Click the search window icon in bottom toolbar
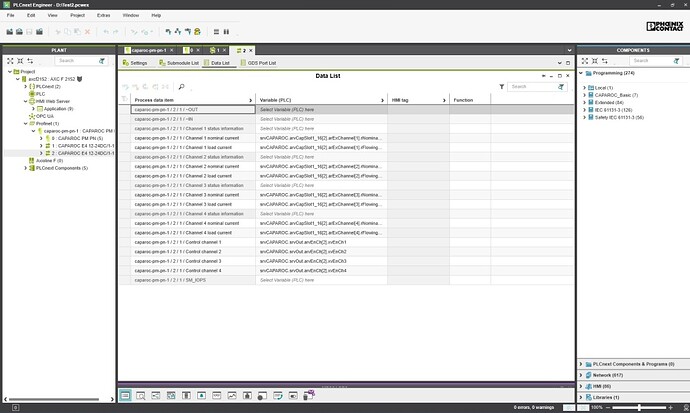Screen dimensions: 690x413 click(140, 395)
